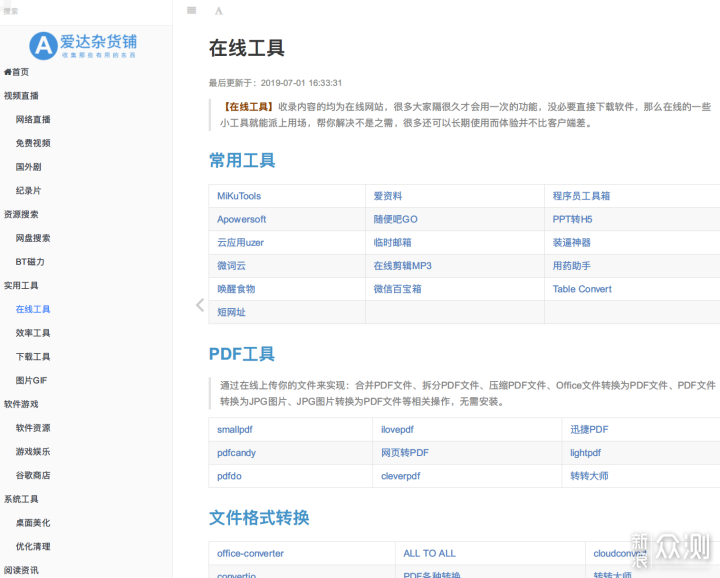Open the ALL TO ALL link

(x=429, y=553)
